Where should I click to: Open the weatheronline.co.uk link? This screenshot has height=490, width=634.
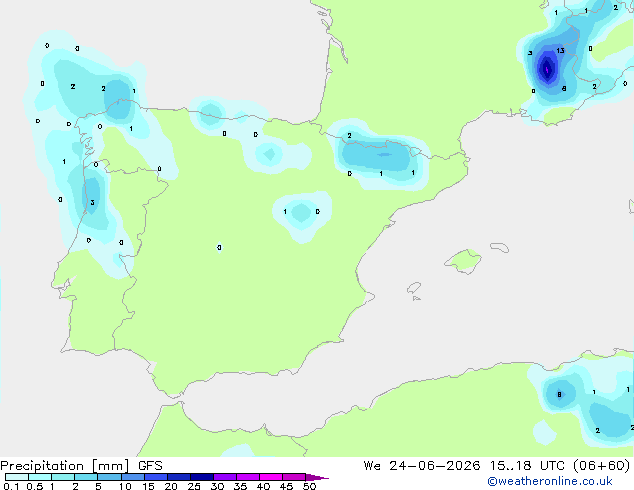(550, 481)
